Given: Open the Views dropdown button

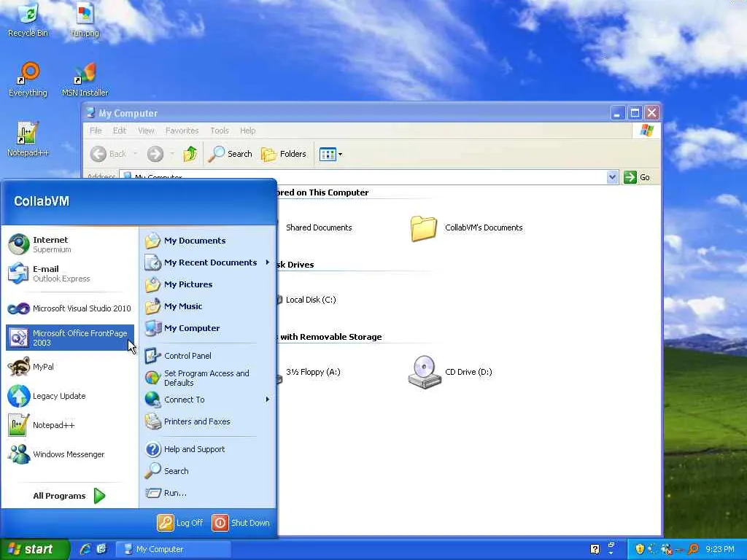Looking at the screenshot, I should 330,154.
